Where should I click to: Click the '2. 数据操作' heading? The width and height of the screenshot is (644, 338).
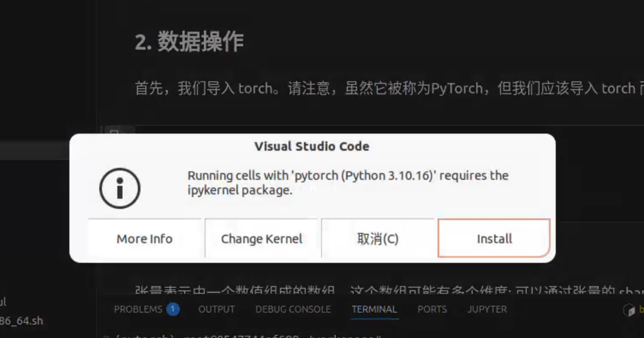(x=189, y=42)
